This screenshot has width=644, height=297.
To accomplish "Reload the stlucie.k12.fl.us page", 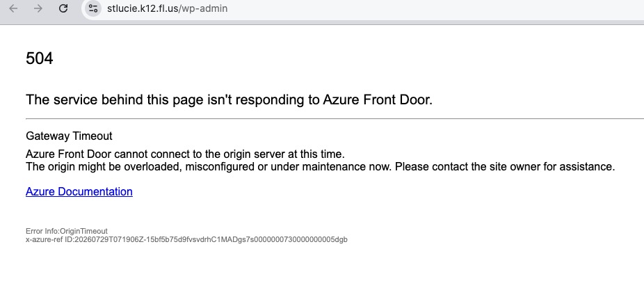I will pos(63,8).
